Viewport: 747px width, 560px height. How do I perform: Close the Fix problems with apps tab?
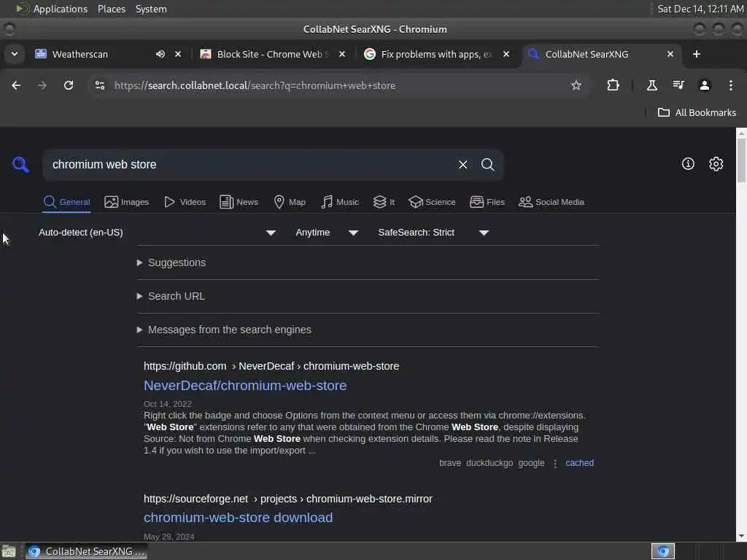(x=506, y=54)
